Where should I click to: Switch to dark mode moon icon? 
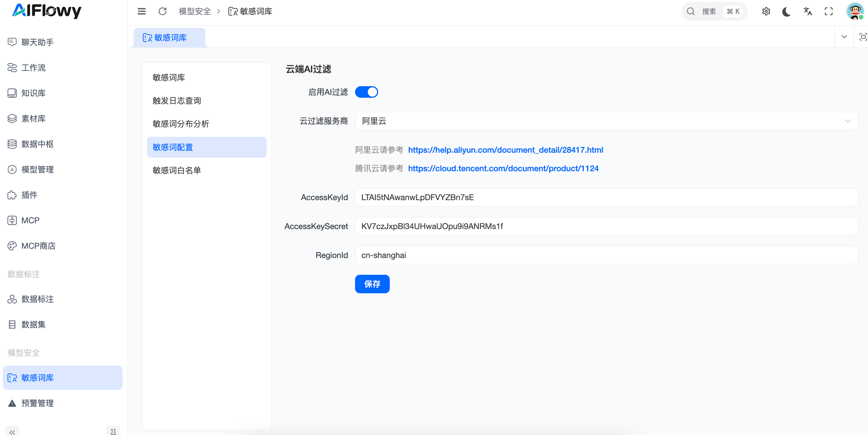(786, 12)
